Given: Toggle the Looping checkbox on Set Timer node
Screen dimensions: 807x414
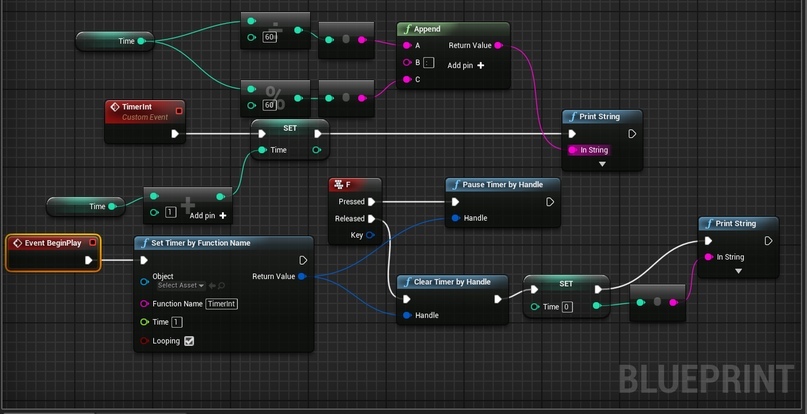Looking at the screenshot, I should [x=189, y=341].
